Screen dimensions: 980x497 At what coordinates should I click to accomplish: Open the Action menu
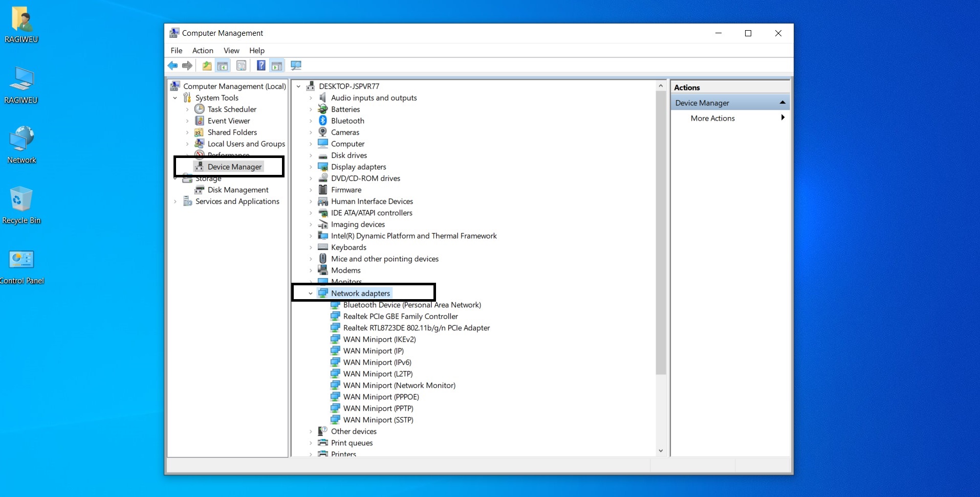pyautogui.click(x=203, y=51)
